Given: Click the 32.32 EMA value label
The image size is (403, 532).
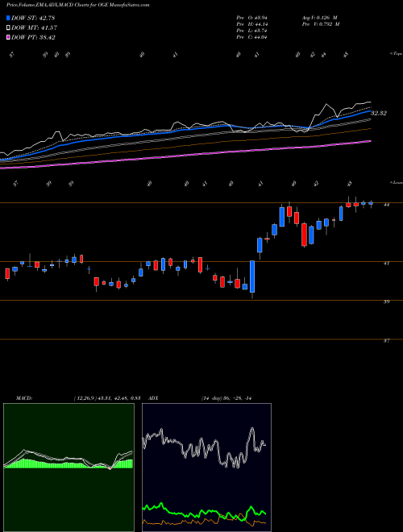Looking at the screenshot, I should coord(379,113).
